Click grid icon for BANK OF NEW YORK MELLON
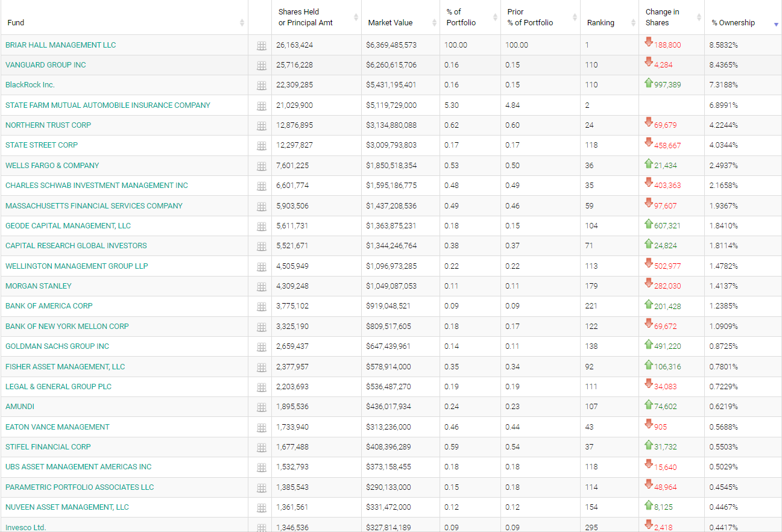 coord(261,327)
